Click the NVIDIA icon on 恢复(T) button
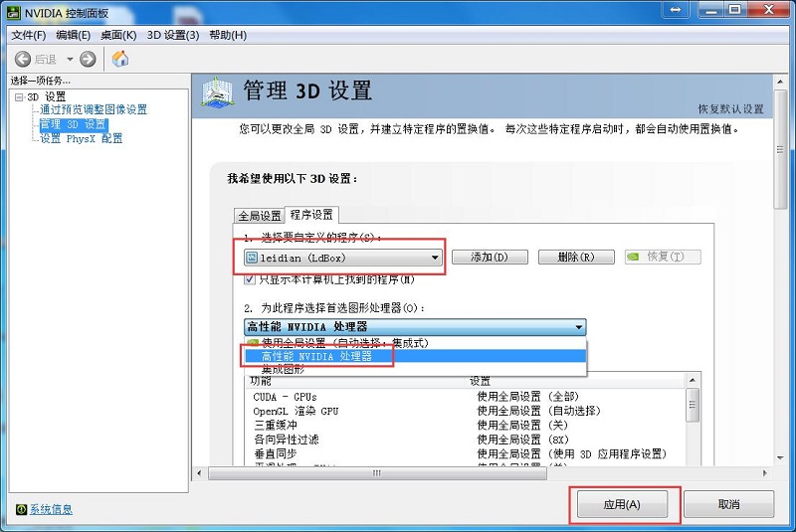This screenshot has height=532, width=796. point(633,257)
